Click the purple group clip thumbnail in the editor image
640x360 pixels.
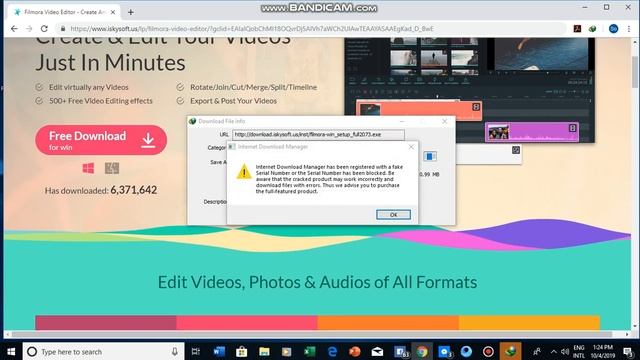click(x=498, y=133)
